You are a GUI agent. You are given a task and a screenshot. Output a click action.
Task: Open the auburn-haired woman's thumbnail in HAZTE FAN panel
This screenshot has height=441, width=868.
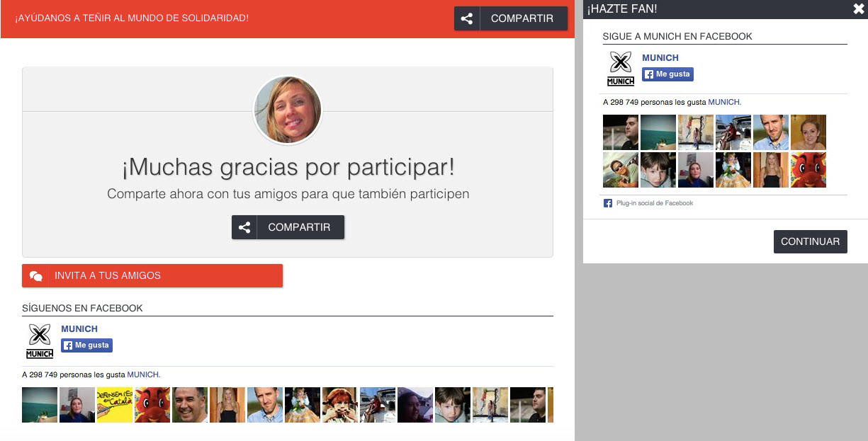click(808, 132)
